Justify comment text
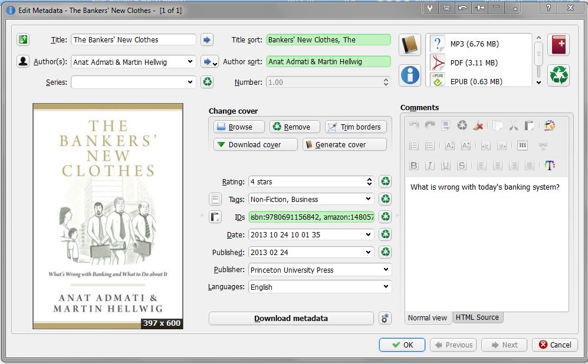The height and width of the screenshot is (364, 588). pos(529,165)
